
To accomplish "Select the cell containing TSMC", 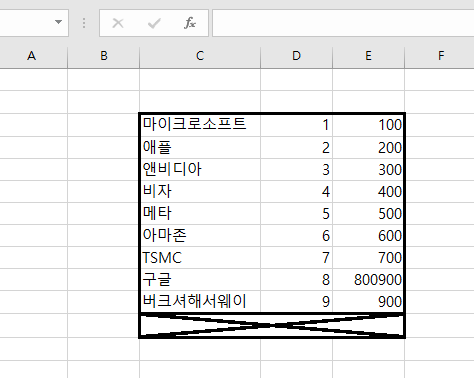I will [200, 257].
